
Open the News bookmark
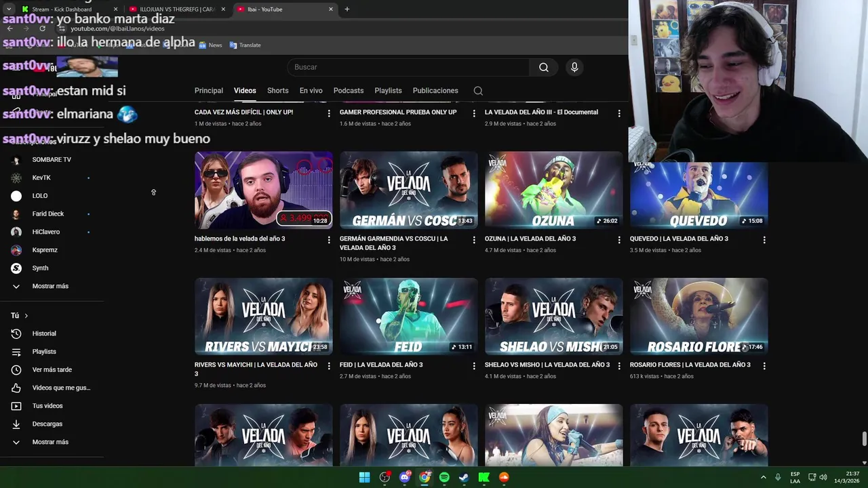point(210,45)
